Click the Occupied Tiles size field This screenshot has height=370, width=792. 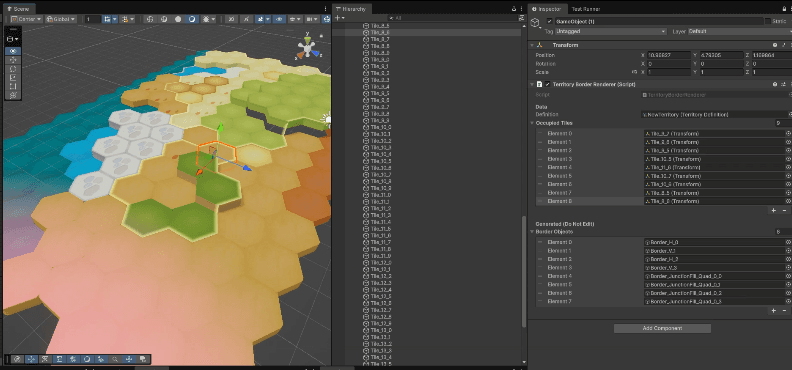(783, 123)
